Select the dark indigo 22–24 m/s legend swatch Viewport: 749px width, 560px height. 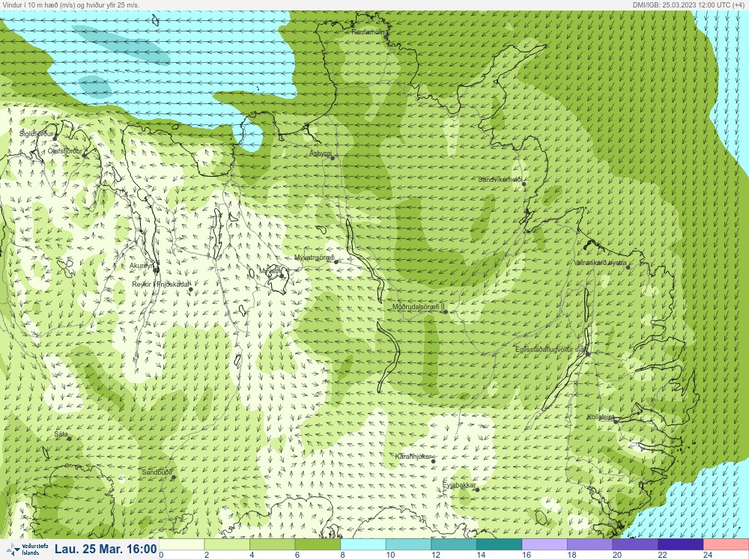[681, 544]
